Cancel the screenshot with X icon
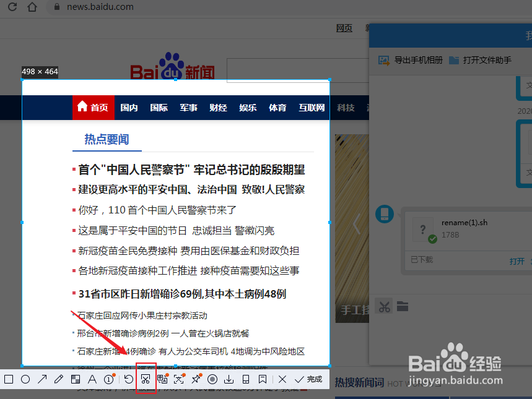Viewport: 532px width, 399px height. click(282, 379)
